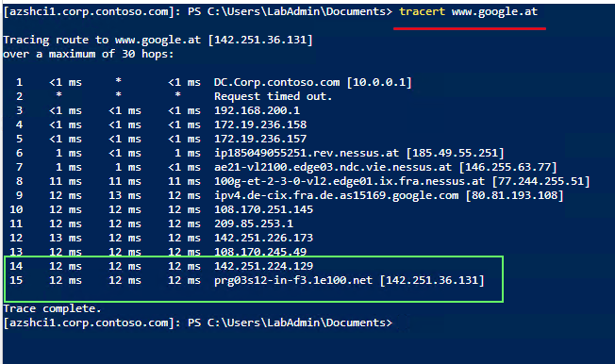Click IP address 209.85.253.1
Viewport: 615px width, 364px height.
point(254,223)
